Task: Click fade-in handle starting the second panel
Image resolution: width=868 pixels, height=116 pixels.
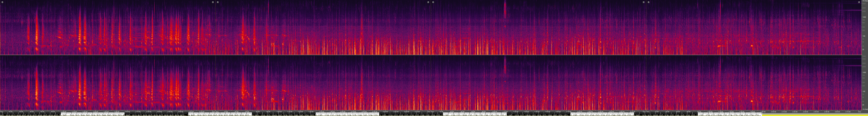Action: 218,2
